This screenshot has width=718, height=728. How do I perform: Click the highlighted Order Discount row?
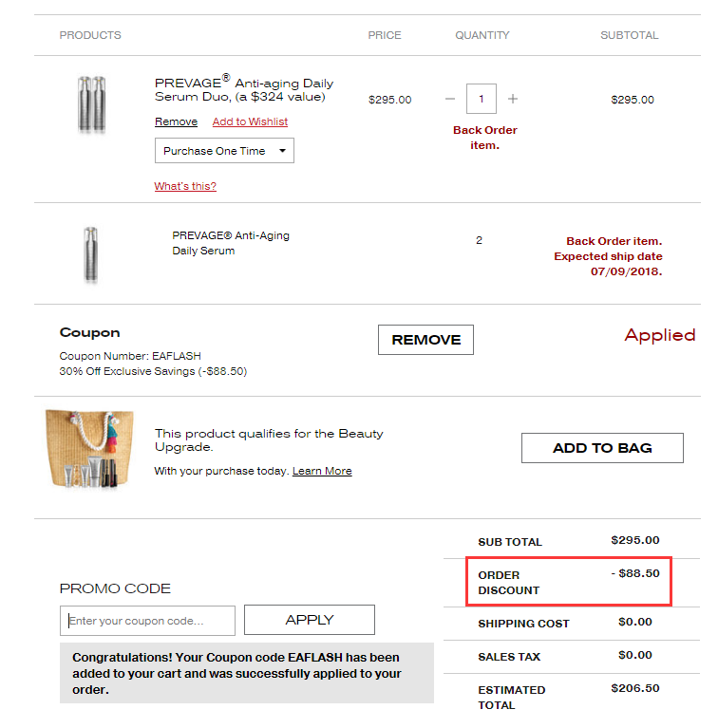click(x=569, y=582)
